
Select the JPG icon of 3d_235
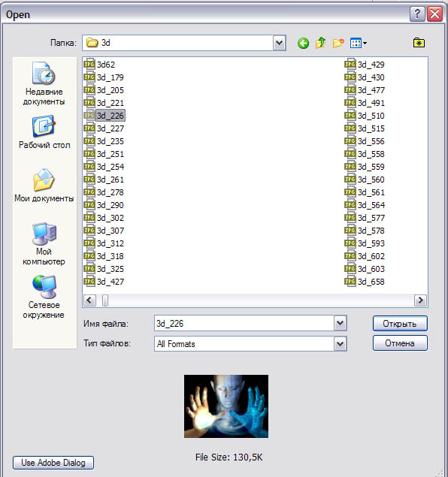tap(89, 141)
